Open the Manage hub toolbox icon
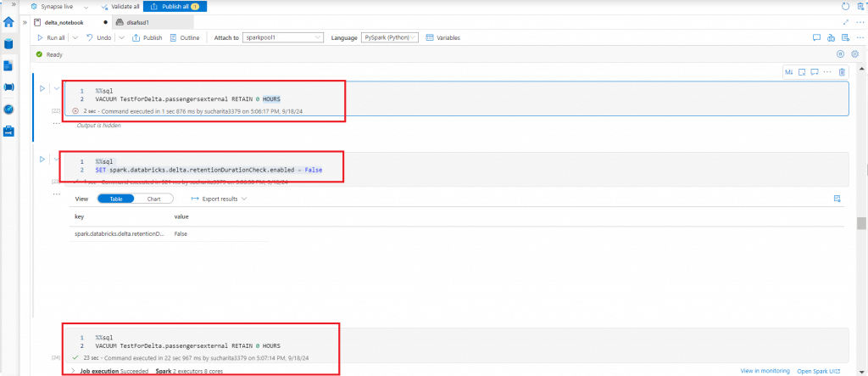Image resolution: width=868 pixels, height=376 pixels. coord(8,131)
